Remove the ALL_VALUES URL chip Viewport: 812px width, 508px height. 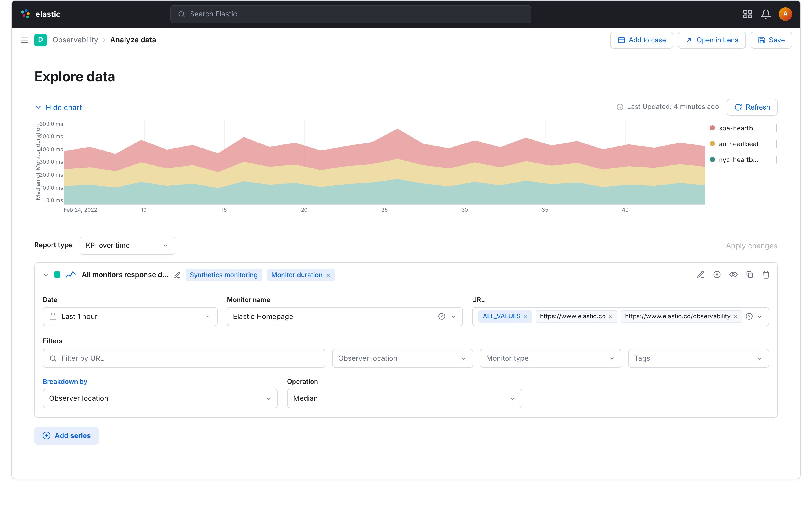(x=526, y=316)
